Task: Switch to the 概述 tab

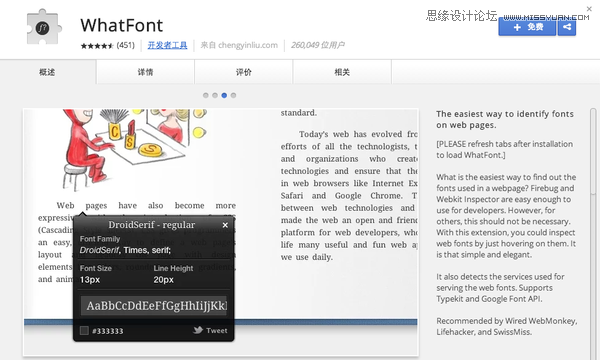Action: tap(47, 72)
